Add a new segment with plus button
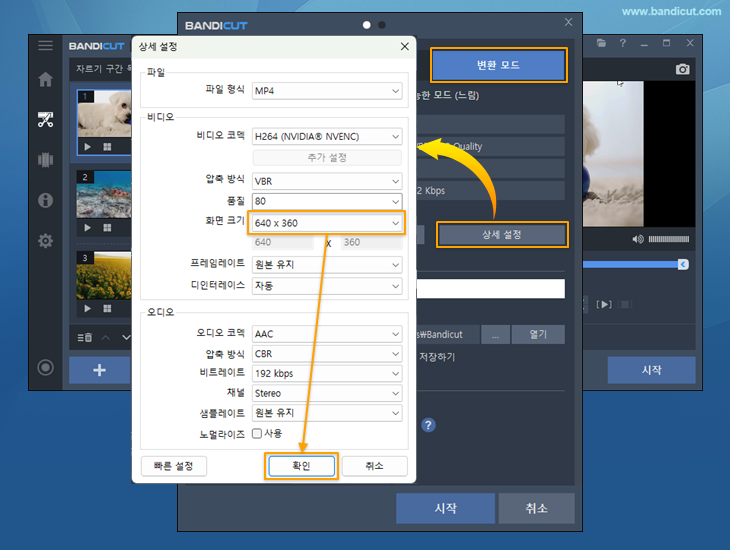The width and height of the screenshot is (730, 550). point(100,370)
